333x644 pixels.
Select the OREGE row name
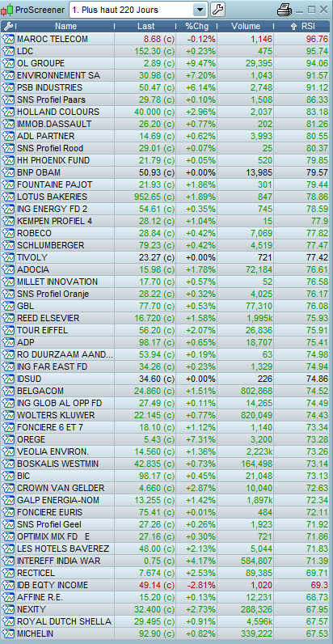[32, 439]
